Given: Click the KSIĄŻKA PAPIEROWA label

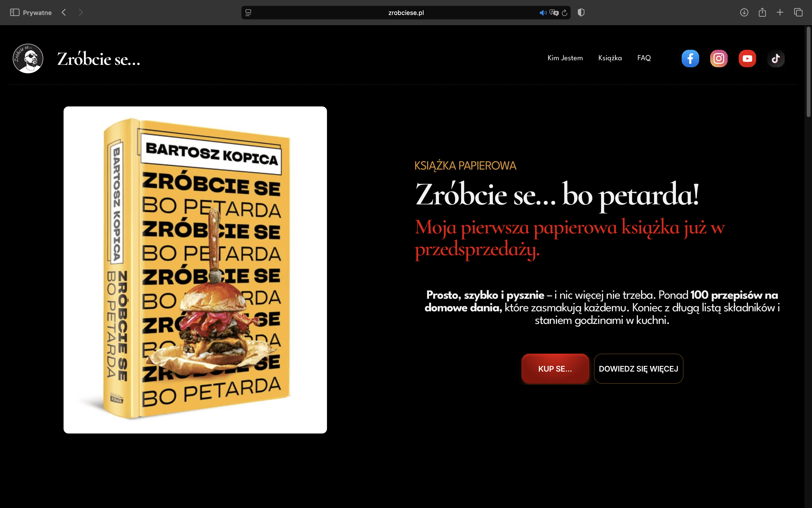Looking at the screenshot, I should pos(465,166).
